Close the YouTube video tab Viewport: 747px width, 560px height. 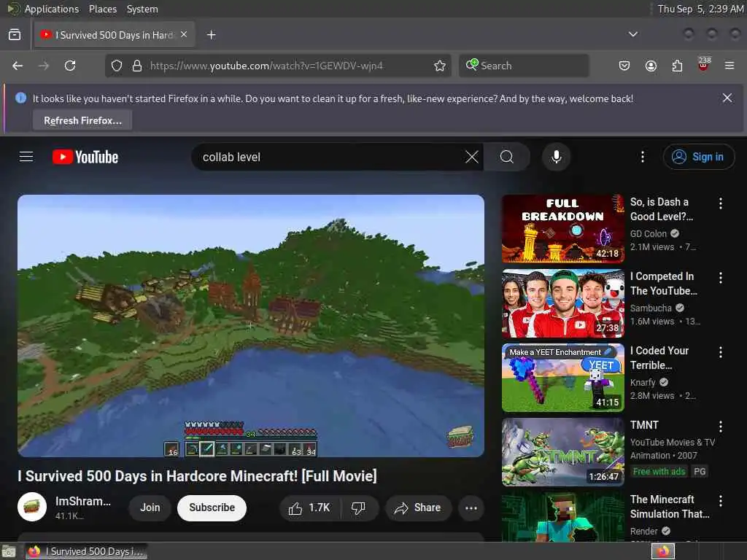pos(184,34)
